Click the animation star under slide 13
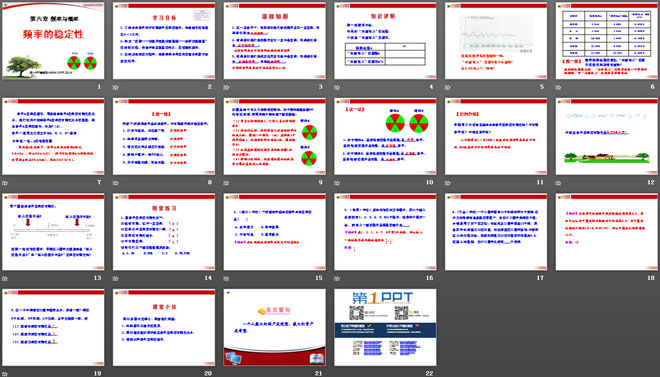This screenshot has width=660, height=377. click(5, 279)
